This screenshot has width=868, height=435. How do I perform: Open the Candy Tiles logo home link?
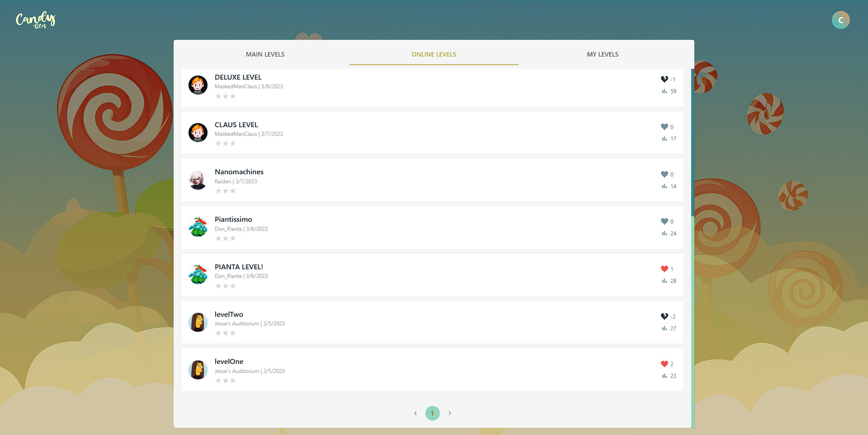36,20
